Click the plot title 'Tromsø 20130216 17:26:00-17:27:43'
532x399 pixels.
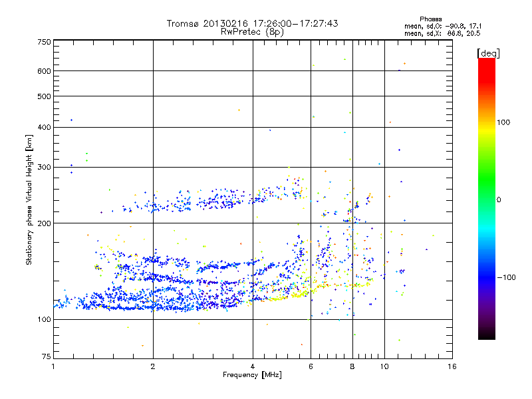[252, 23]
